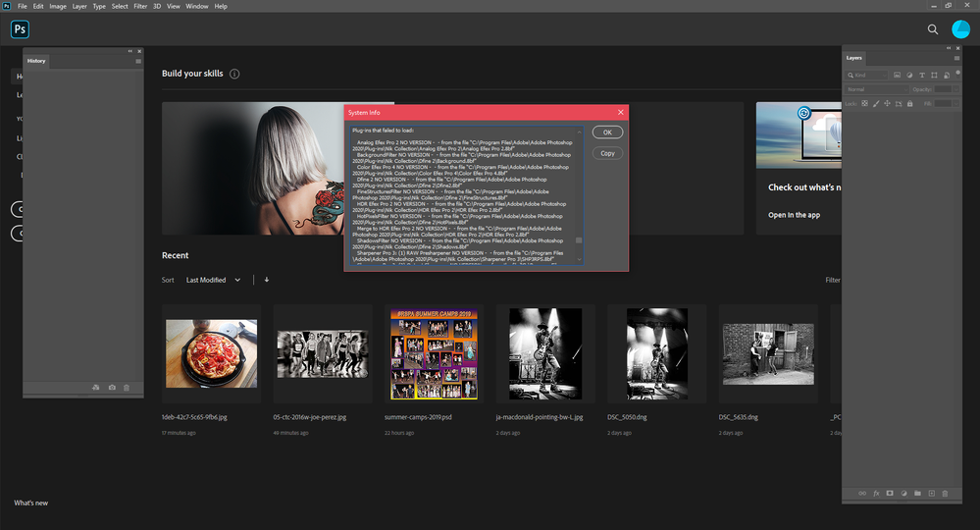Close the System Info dialog
Viewport: 980px width, 530px height.
pos(621,113)
